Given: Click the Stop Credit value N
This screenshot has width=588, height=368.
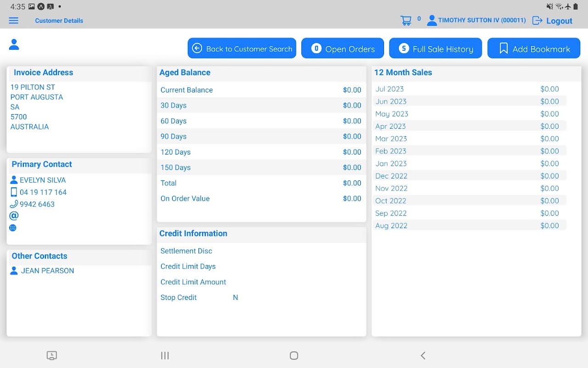Looking at the screenshot, I should point(235,298).
